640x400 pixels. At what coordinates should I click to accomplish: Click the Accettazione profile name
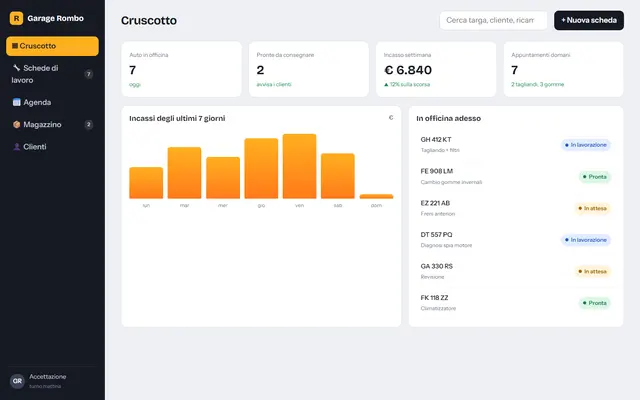tap(47, 376)
